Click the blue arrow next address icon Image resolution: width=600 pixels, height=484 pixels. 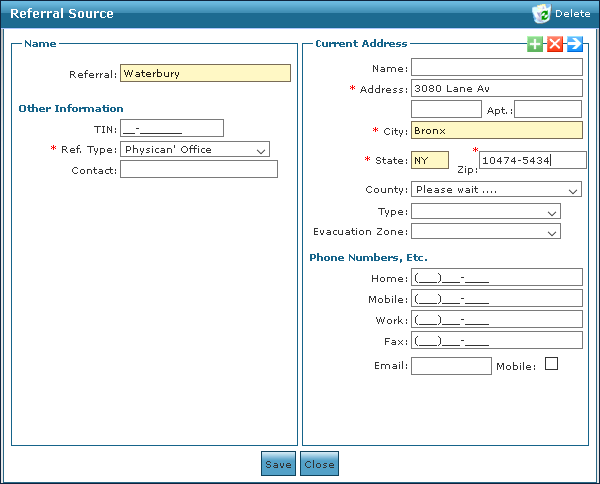click(574, 44)
